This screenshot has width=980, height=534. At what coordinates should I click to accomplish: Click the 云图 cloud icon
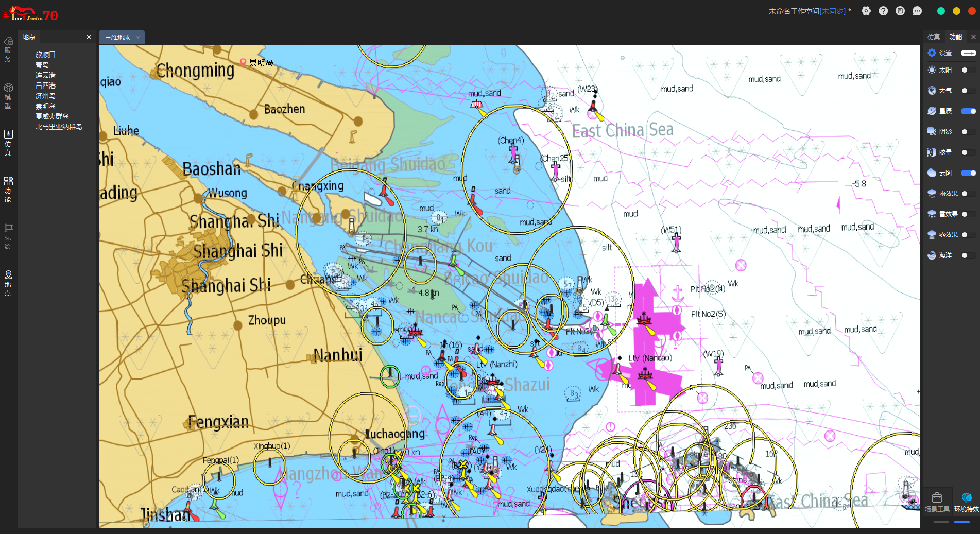point(932,173)
